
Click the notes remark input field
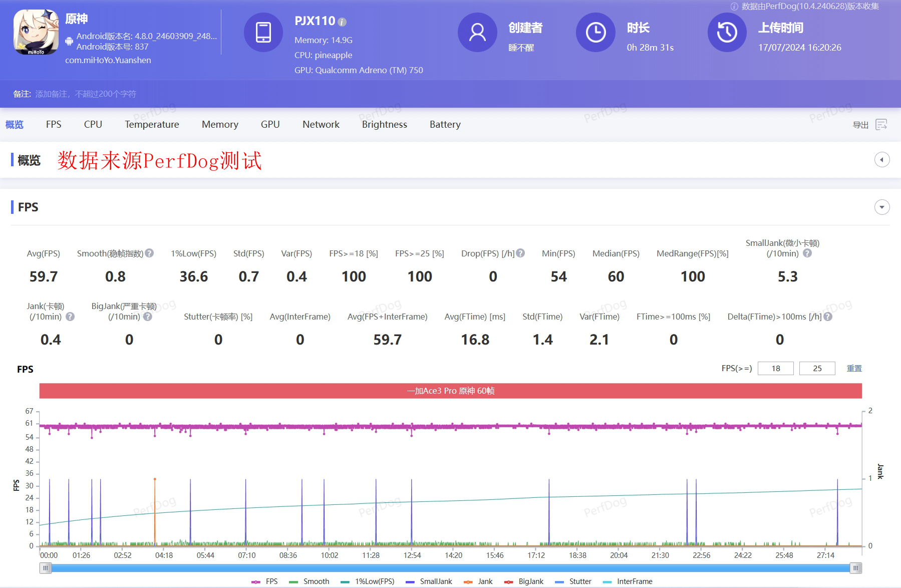[x=86, y=94]
